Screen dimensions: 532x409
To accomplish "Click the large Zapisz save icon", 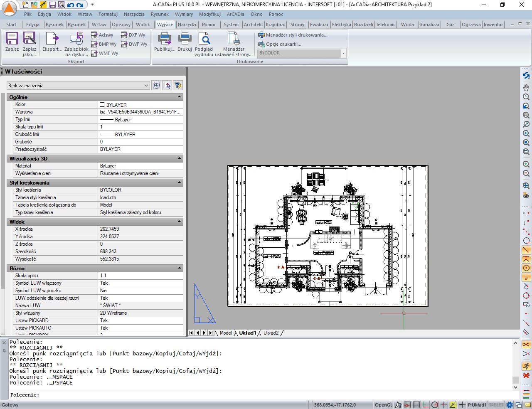I will (12, 39).
